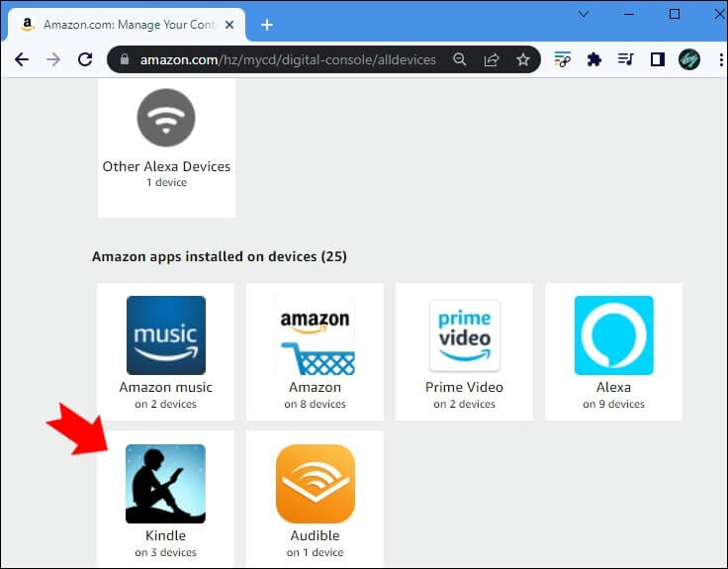The width and height of the screenshot is (728, 569).
Task: Go back with the browser back arrow
Action: pos(22,59)
